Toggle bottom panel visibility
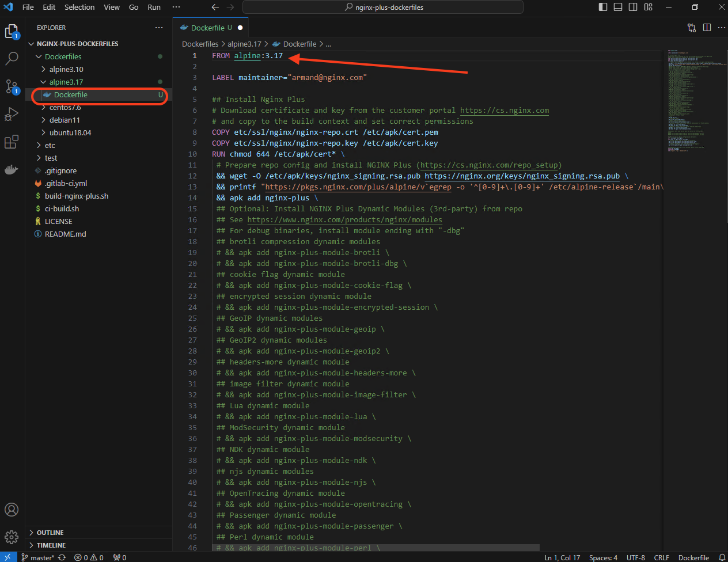This screenshot has height=562, width=728. (618, 7)
